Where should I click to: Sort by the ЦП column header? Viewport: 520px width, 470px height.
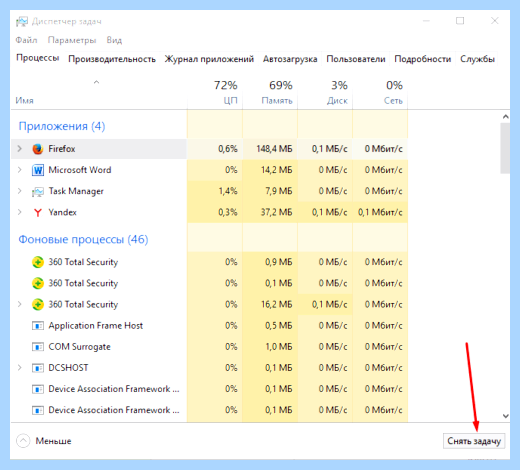pos(215,93)
